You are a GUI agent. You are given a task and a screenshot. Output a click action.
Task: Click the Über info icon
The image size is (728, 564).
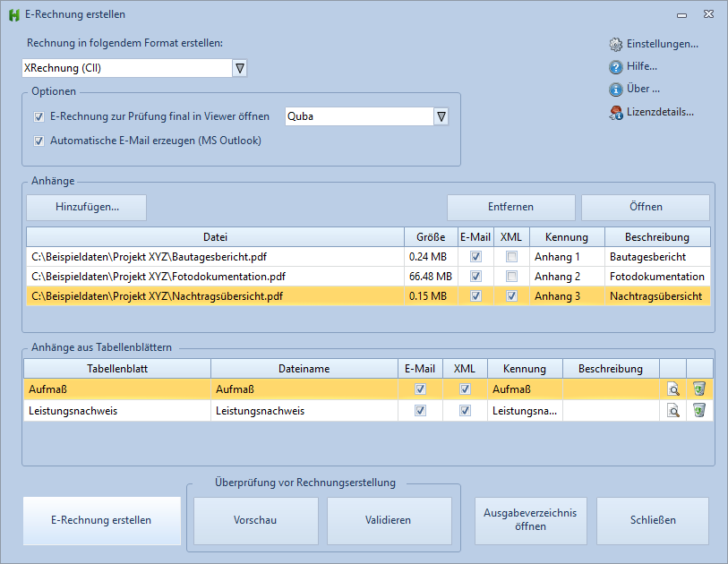[x=616, y=90]
